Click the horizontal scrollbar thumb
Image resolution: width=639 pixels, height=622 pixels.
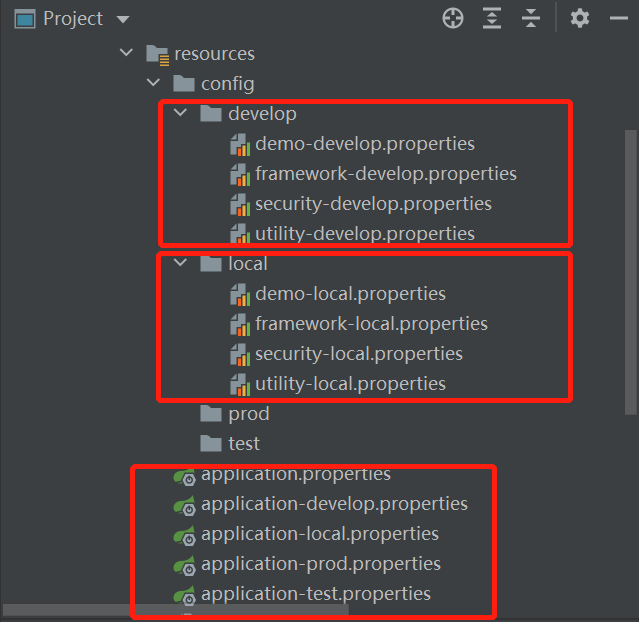point(176,610)
